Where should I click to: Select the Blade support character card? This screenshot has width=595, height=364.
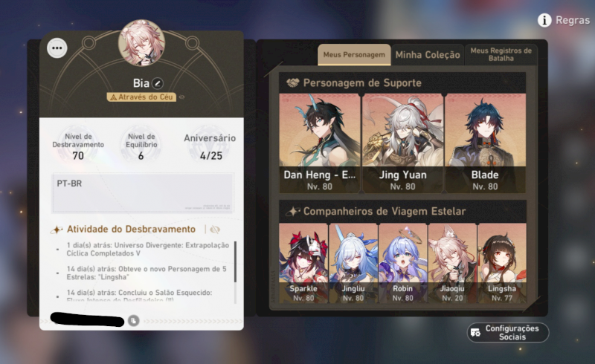tap(486, 143)
